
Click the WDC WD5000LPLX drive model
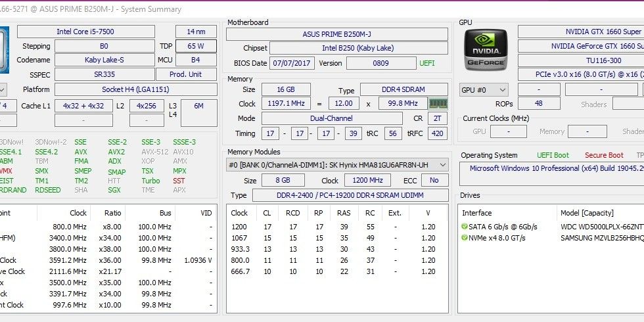[x=602, y=227]
